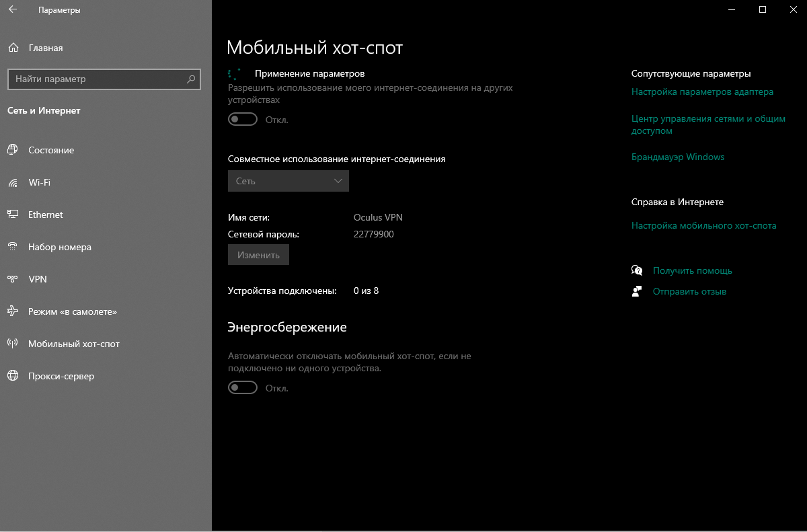Click the Имя сети label
The height and width of the screenshot is (532, 807).
[x=249, y=217]
